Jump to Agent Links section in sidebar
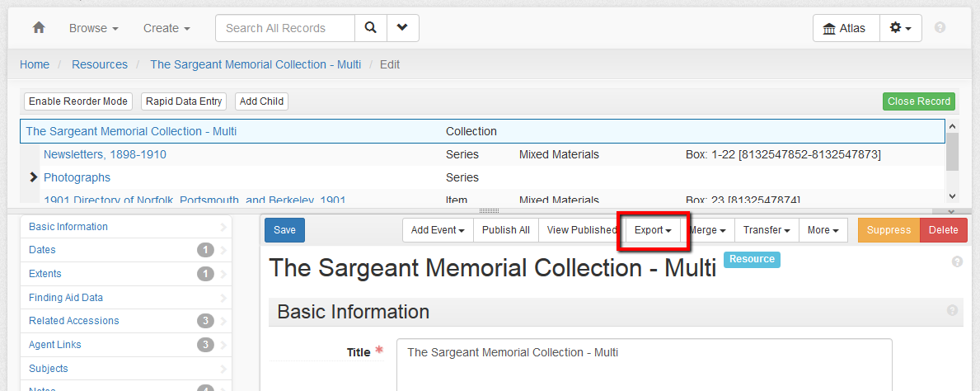The image size is (980, 391). click(55, 345)
